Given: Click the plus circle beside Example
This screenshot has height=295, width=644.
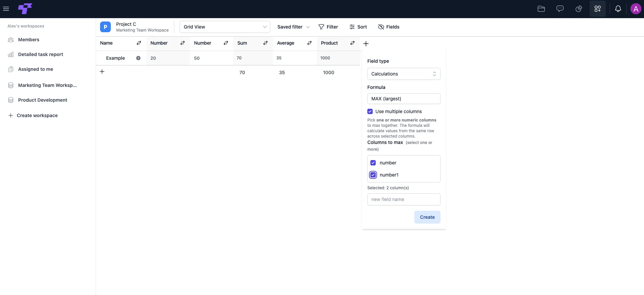Looking at the screenshot, I should click(x=138, y=58).
